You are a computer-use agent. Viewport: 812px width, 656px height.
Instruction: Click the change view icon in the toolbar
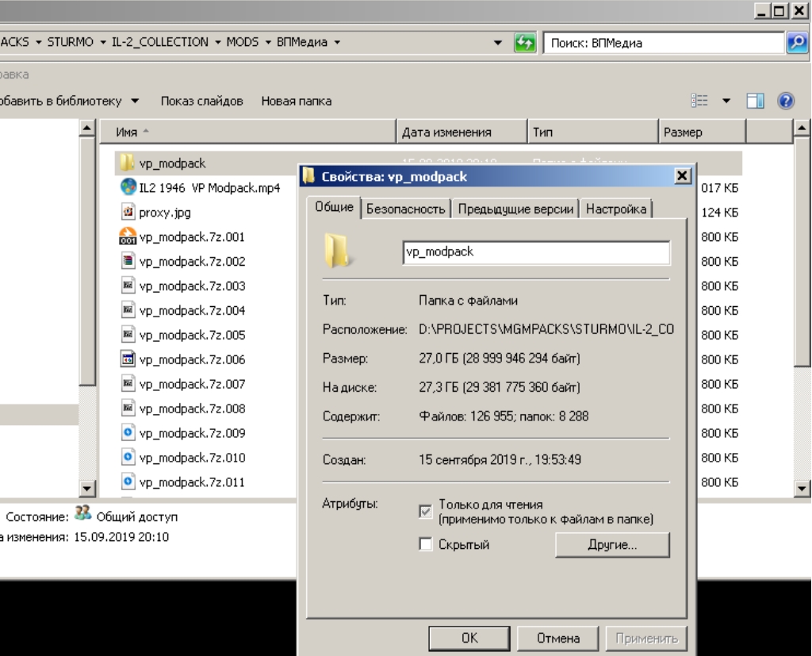[699, 101]
